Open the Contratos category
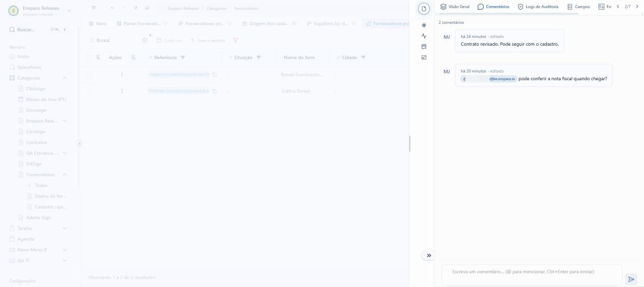The image size is (644, 287). (x=36, y=142)
